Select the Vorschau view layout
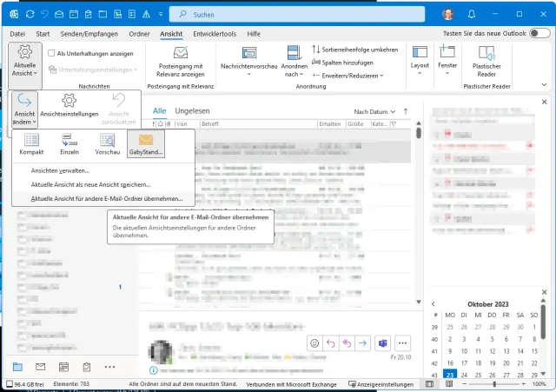This screenshot has width=556, height=392. tap(107, 143)
